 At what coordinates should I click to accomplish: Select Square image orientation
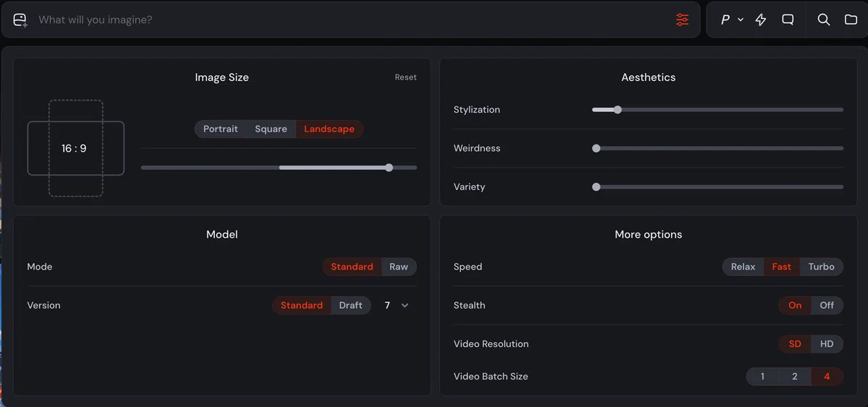[x=271, y=129]
